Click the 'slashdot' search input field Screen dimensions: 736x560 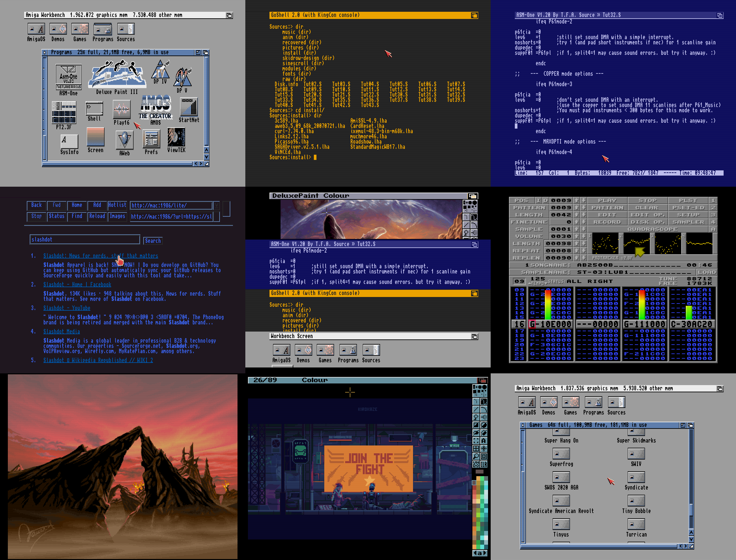tap(84, 239)
